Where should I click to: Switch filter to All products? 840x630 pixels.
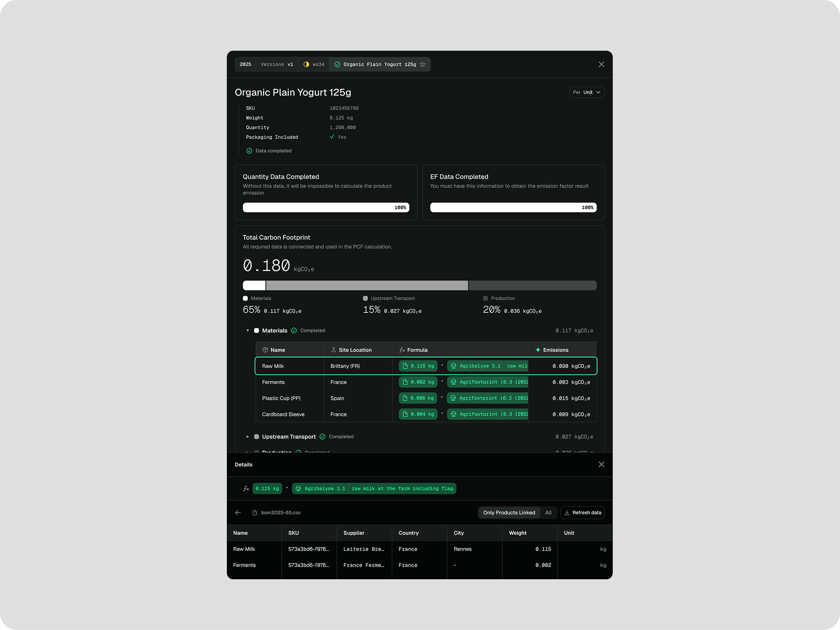pyautogui.click(x=548, y=513)
